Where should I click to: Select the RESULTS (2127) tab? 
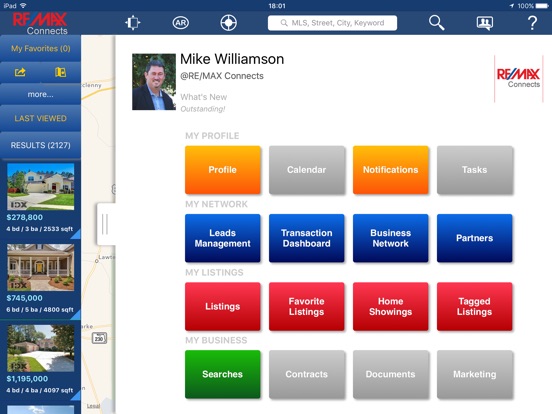[40, 145]
